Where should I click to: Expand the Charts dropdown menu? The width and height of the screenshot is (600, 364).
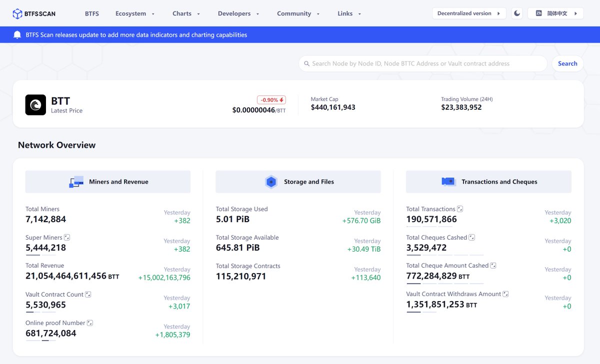click(186, 13)
